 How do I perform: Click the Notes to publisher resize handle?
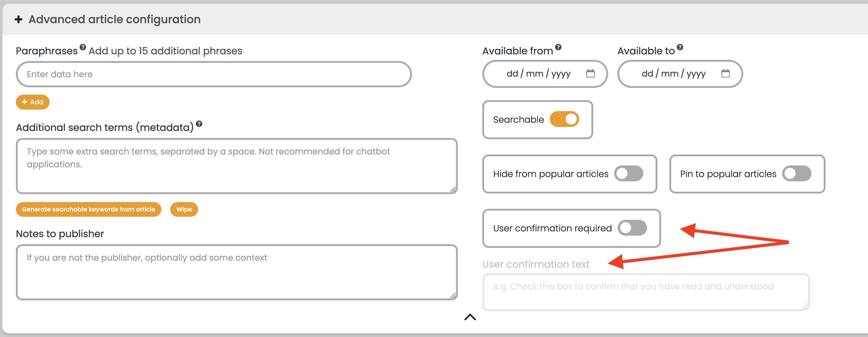click(x=453, y=295)
